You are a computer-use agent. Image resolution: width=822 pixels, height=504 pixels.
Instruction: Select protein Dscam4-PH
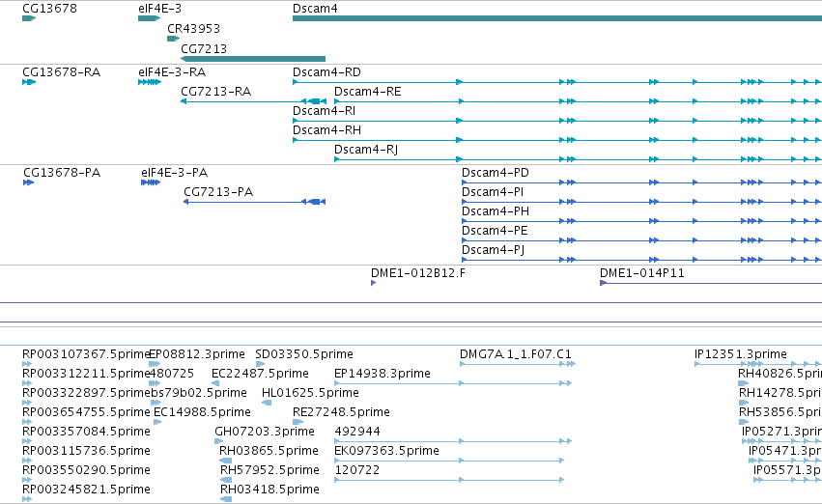point(496,211)
